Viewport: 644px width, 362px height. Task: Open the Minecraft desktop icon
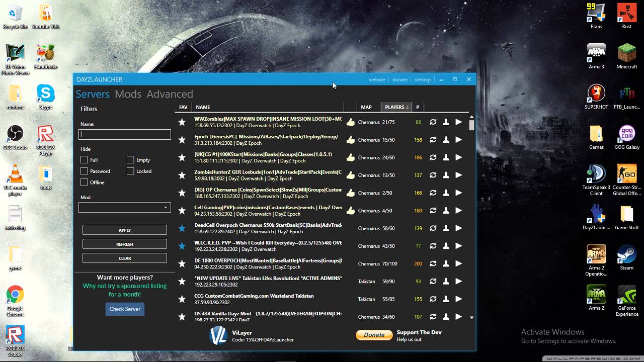tap(627, 56)
